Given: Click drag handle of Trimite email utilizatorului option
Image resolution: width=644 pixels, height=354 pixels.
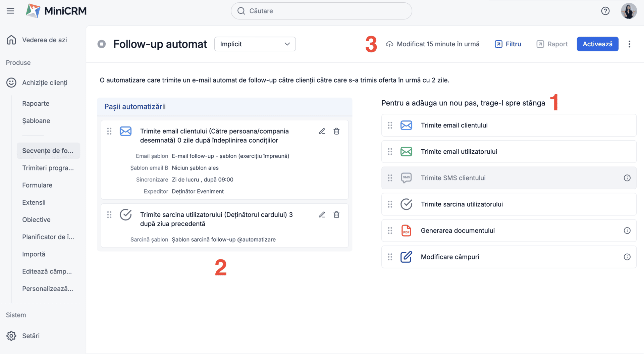Looking at the screenshot, I should pos(390,152).
